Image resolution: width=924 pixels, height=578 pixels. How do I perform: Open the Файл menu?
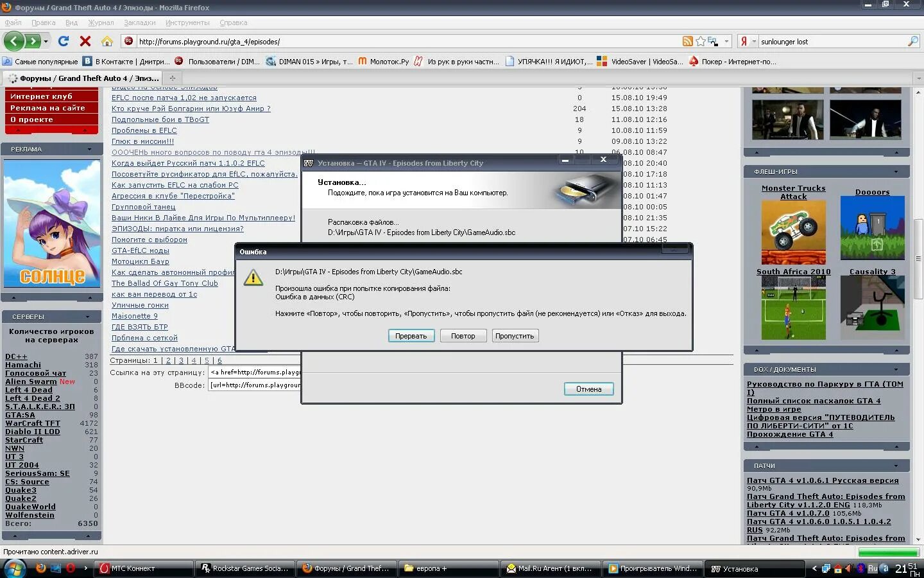pyautogui.click(x=13, y=22)
